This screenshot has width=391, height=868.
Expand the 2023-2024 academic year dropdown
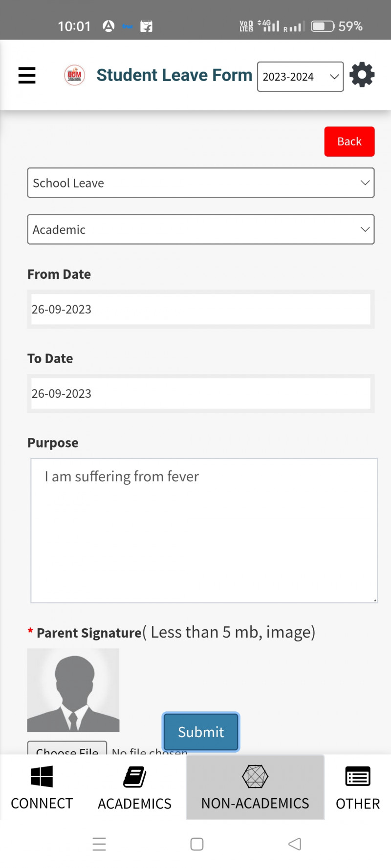[x=300, y=77]
